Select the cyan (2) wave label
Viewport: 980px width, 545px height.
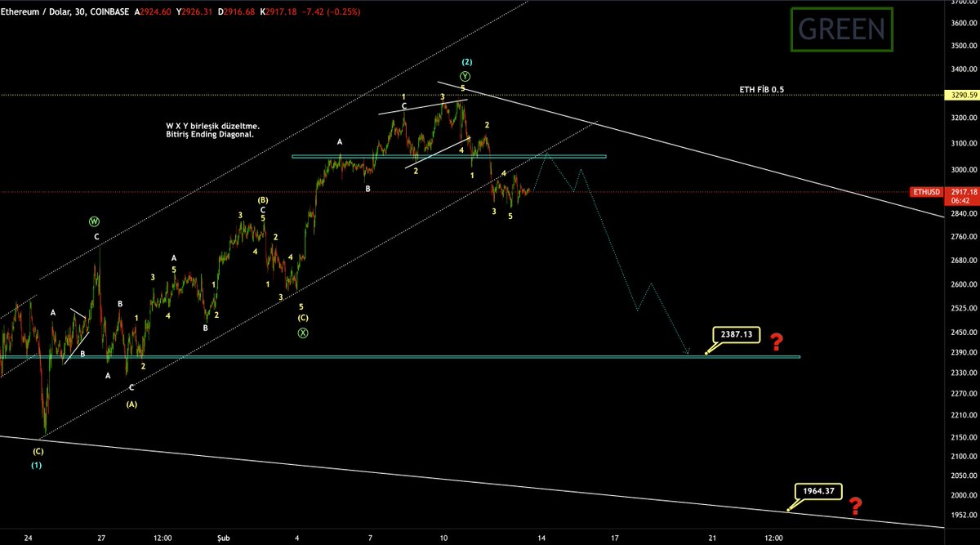[466, 62]
